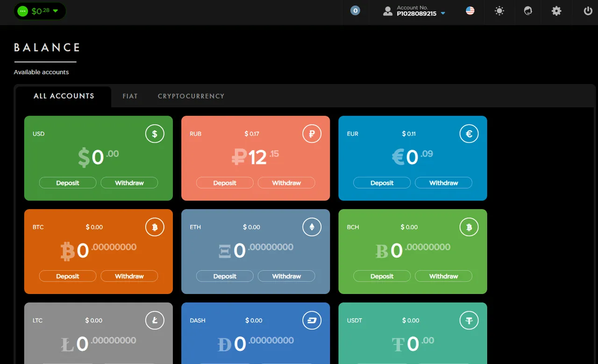Withdraw from the BTC account

(x=129, y=276)
